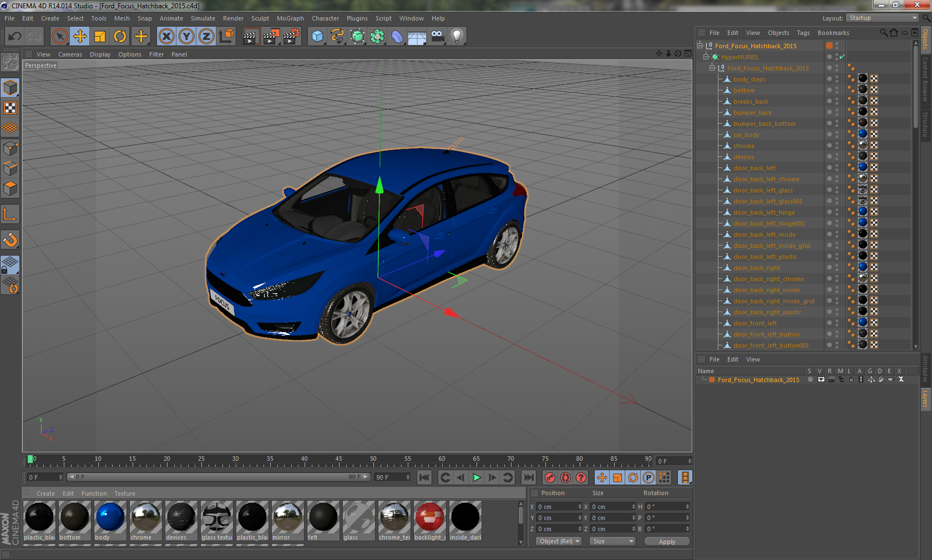Select the door_back_left_glass object

pos(763,190)
